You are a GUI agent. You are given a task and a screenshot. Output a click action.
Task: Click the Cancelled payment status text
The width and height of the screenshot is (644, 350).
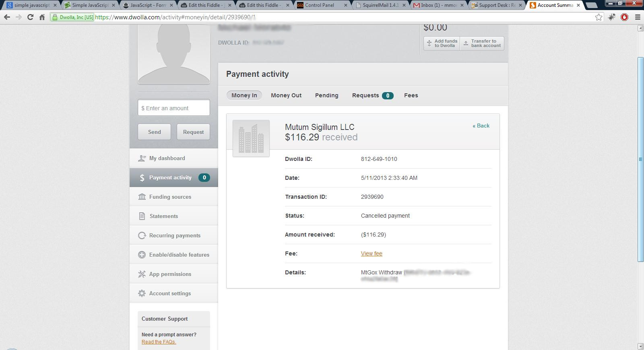click(x=385, y=216)
